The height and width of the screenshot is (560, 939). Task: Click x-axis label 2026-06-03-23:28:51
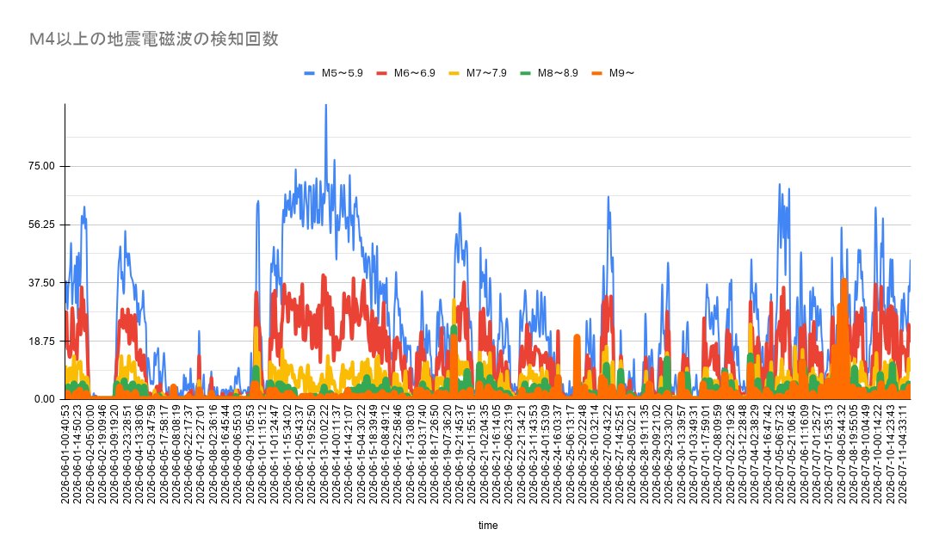point(127,454)
